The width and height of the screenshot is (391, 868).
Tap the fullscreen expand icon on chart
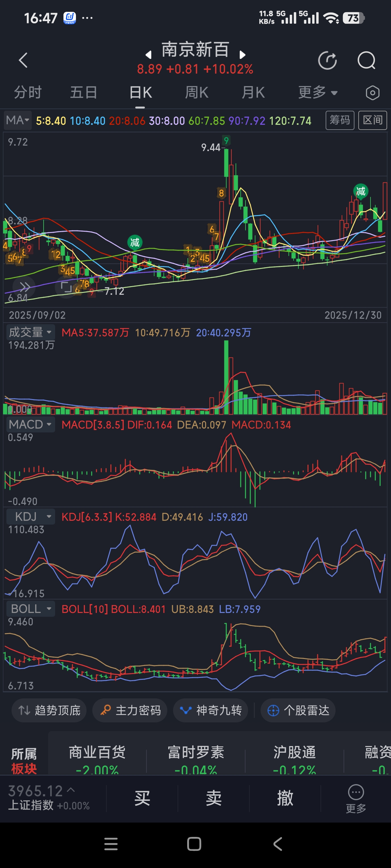[x=66, y=287]
